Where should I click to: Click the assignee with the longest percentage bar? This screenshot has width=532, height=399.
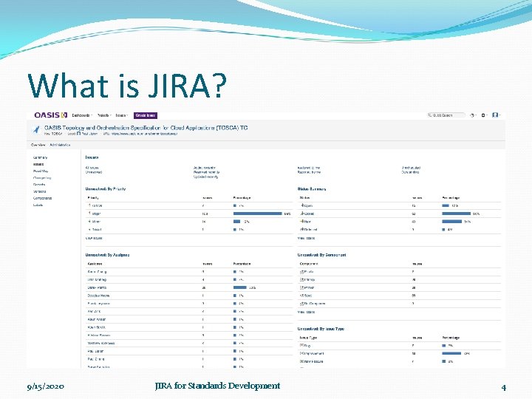coord(97,287)
